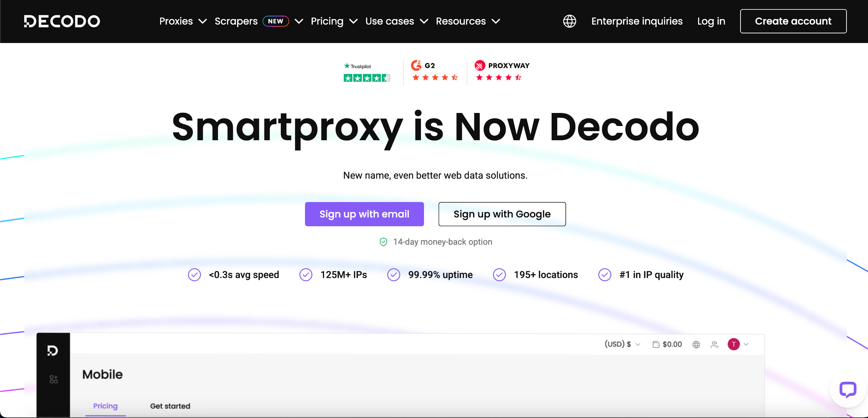Open the (USD) $ currency dropdown
Screen dimensions: 868x418
click(622, 344)
